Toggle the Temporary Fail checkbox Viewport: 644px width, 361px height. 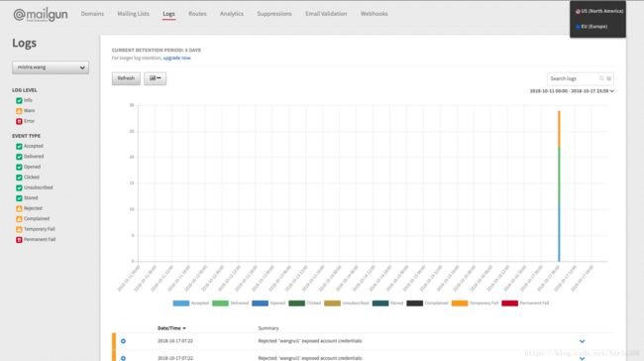pos(19,229)
